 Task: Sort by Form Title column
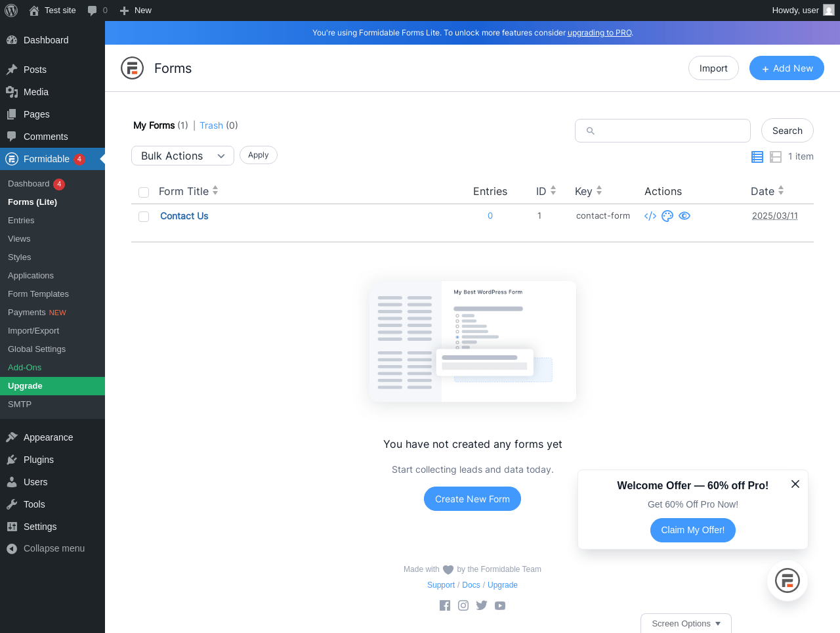[188, 191]
